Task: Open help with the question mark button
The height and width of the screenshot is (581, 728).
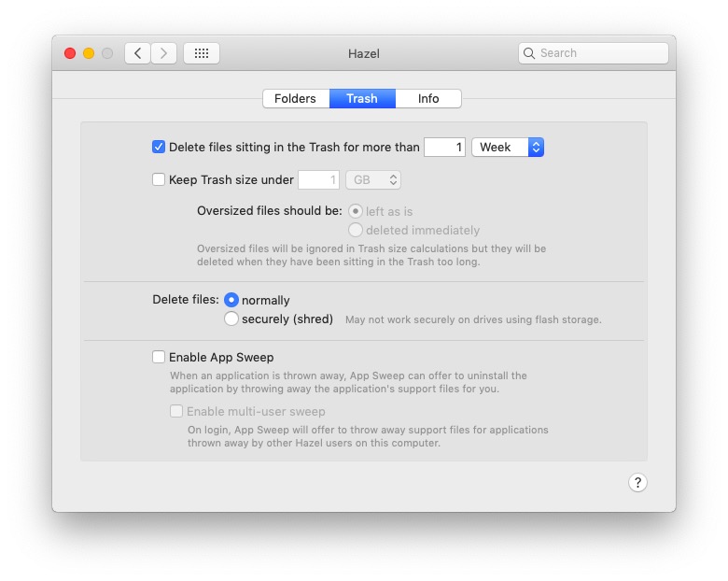Action: click(x=637, y=483)
